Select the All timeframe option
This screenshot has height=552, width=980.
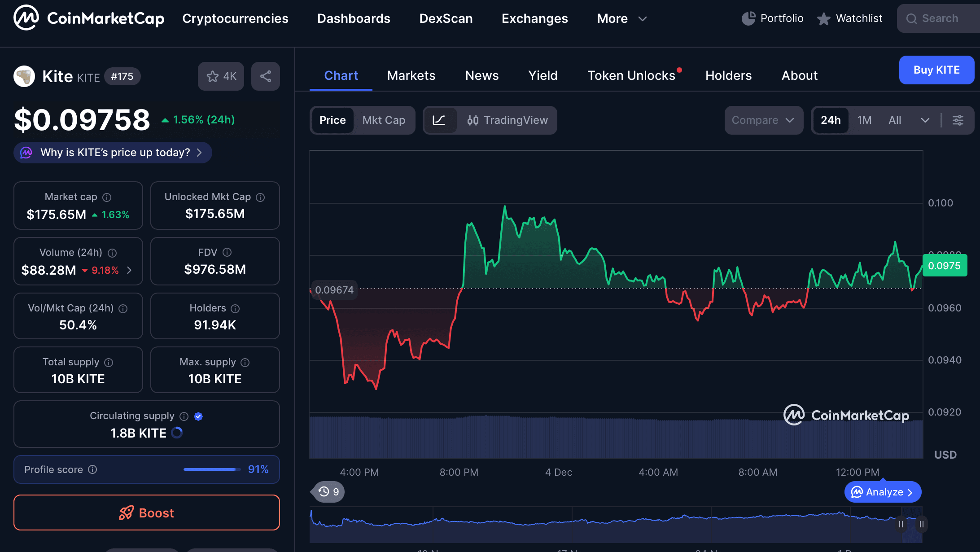tap(895, 120)
